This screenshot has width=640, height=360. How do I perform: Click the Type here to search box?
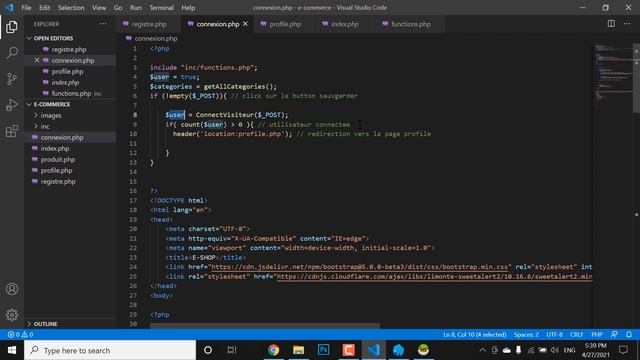click(110, 350)
